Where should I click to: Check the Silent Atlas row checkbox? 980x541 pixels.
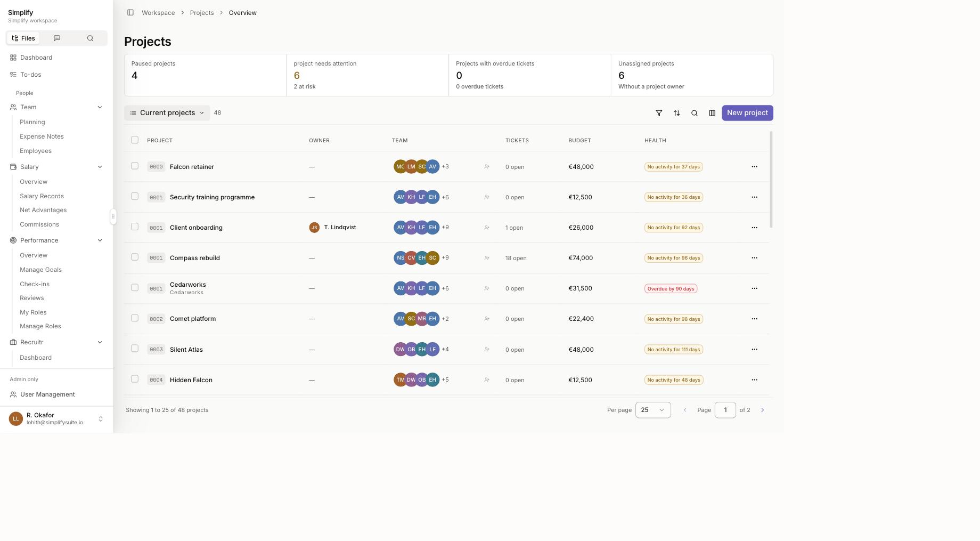[135, 348]
